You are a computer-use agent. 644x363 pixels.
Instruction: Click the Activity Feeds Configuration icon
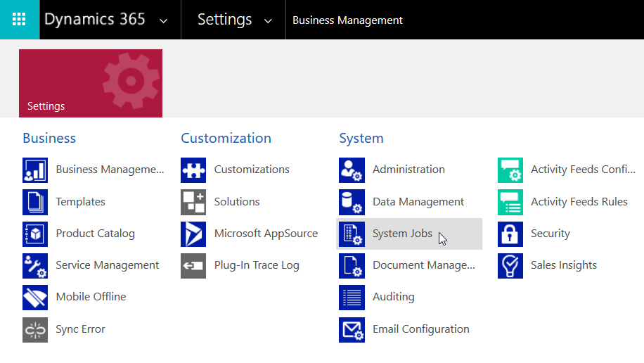[x=510, y=170]
